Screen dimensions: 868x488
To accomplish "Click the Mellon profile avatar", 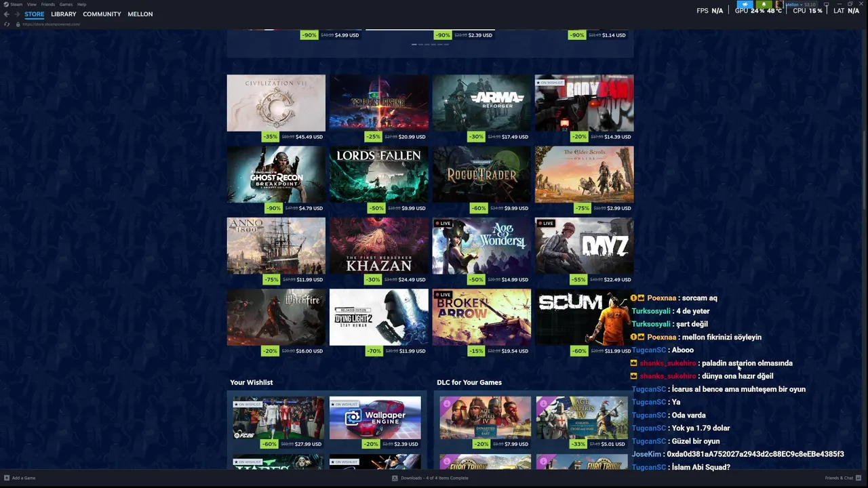I will (779, 4).
